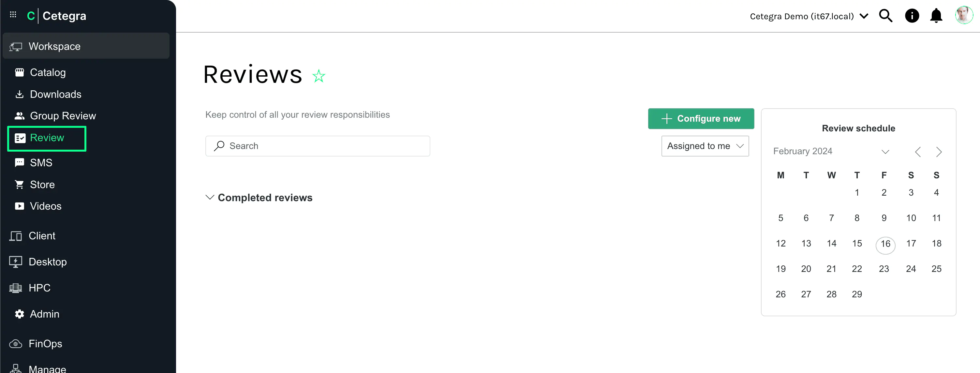Select the Review item in the sidebar
This screenshot has width=980, height=373.
(x=46, y=138)
